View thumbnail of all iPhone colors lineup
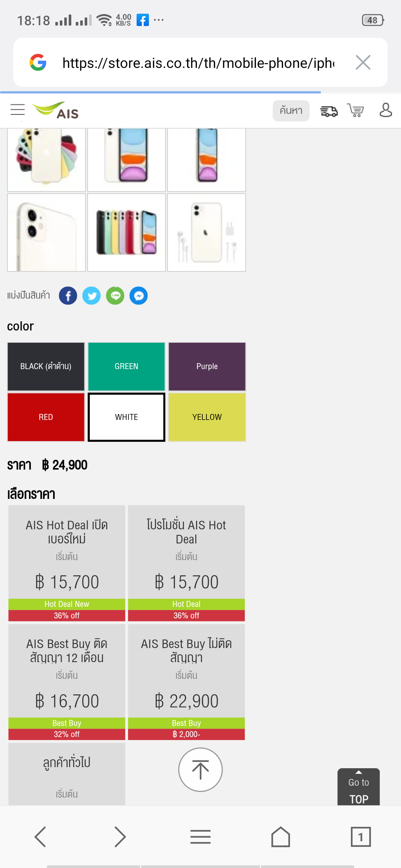The width and height of the screenshot is (401, 868). pyautogui.click(x=127, y=233)
